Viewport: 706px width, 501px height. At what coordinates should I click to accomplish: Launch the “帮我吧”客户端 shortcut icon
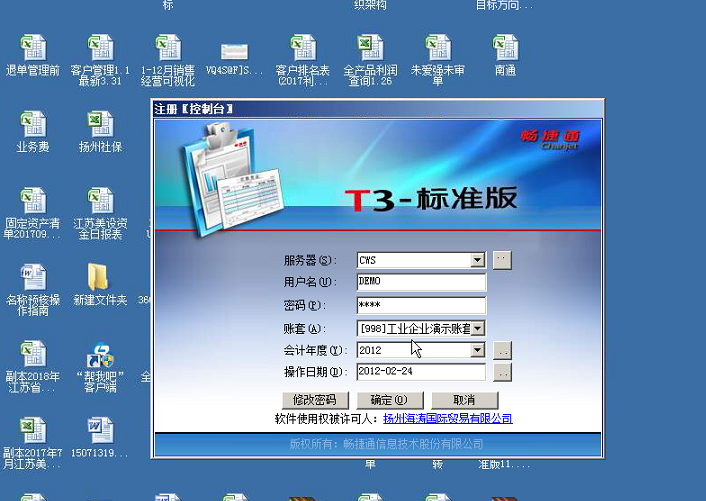[100, 355]
